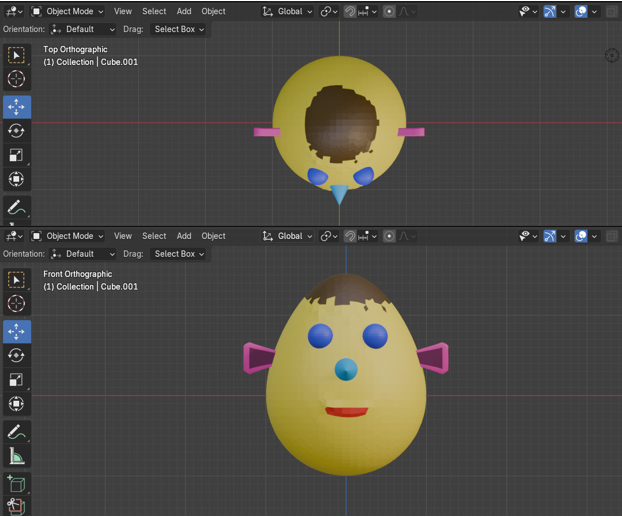Choose the Scale tool in the bottom viewport
The height and width of the screenshot is (517, 622).
[16, 380]
